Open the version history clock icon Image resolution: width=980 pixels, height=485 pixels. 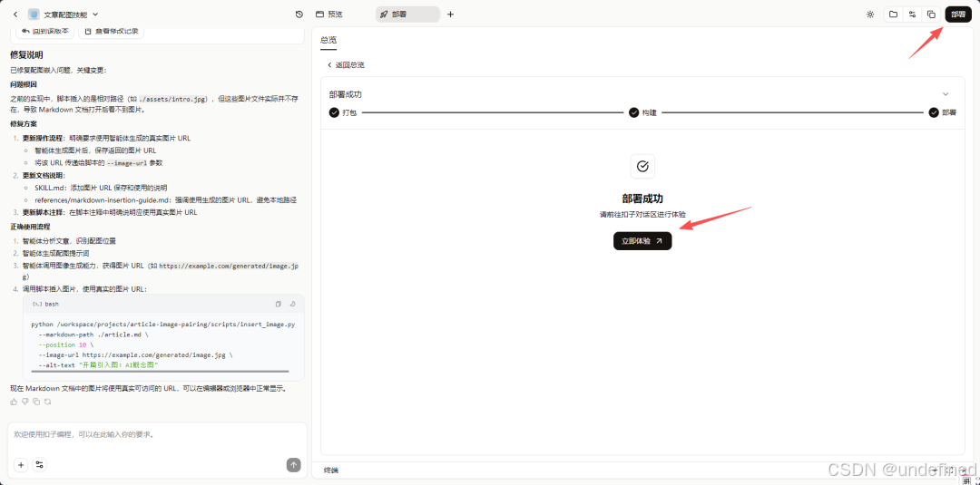tap(299, 15)
